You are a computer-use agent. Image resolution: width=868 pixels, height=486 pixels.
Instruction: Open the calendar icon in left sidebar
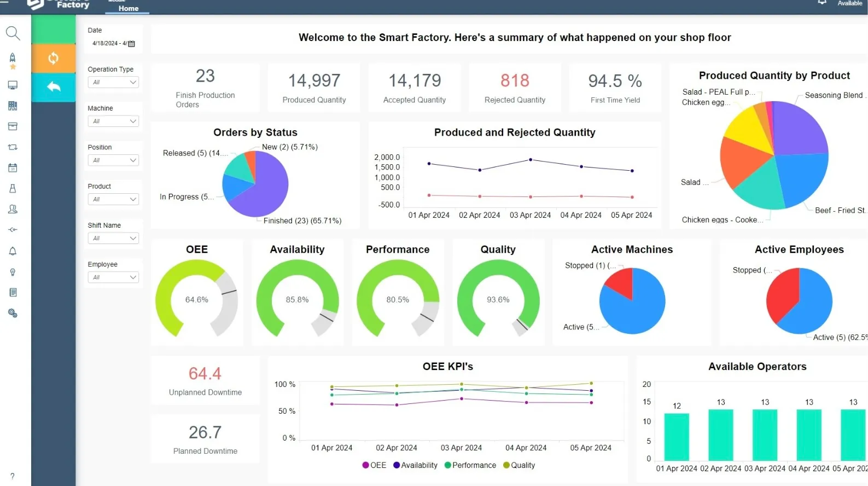pyautogui.click(x=13, y=168)
